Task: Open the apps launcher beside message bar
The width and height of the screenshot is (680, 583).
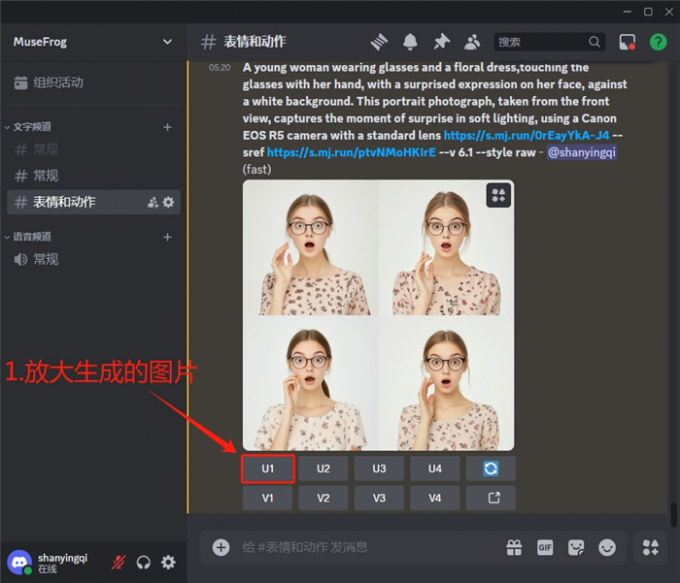Action: click(650, 547)
